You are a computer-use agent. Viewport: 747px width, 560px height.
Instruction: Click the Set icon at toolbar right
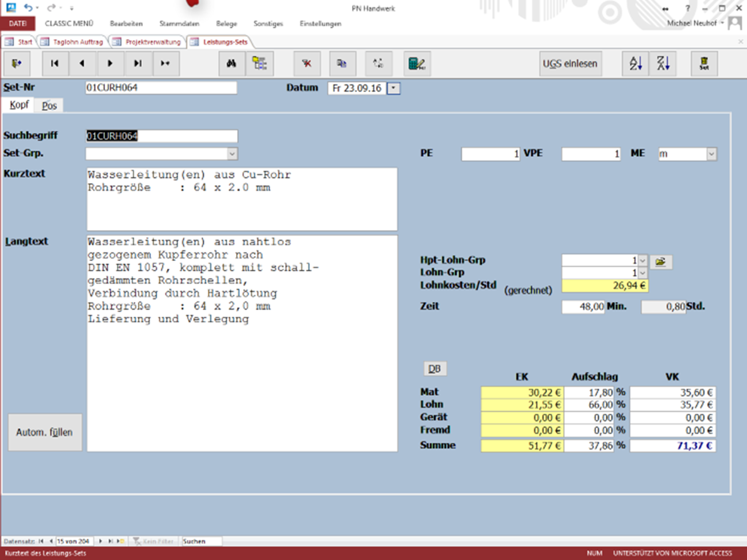coord(704,64)
